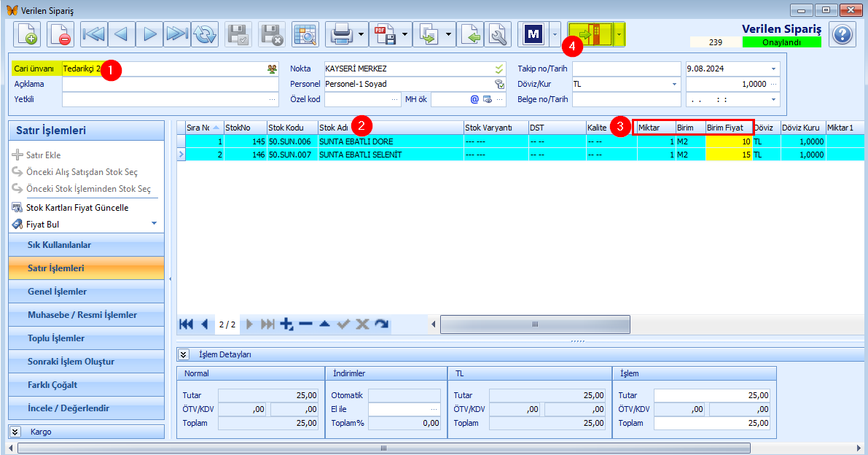Image resolution: width=868 pixels, height=455 pixels.
Task: Open the Sonraki İşlem Oluştur section
Action: pos(87,362)
